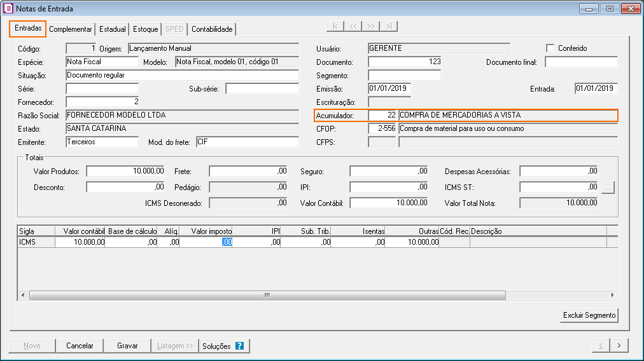Click the Razão Social field FORNECEDOR MODELO LTDA
The width and height of the screenshot is (644, 361).
[x=183, y=115]
